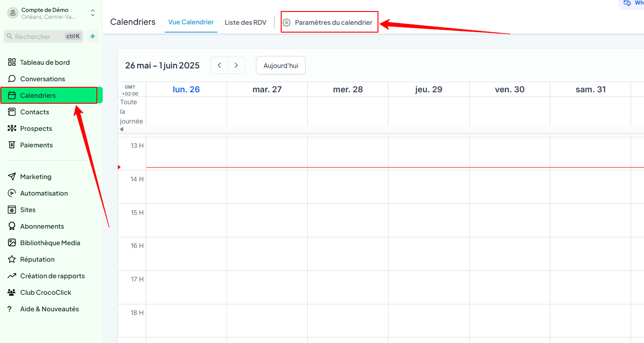The image size is (644, 343).
Task: Click the all-day cell under mer. 28
Action: pyautogui.click(x=348, y=111)
